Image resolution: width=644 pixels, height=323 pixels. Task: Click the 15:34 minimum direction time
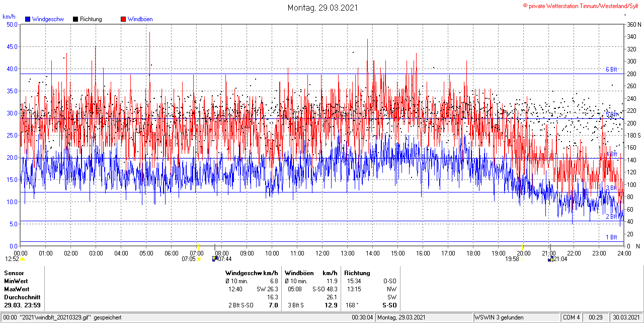click(x=354, y=281)
